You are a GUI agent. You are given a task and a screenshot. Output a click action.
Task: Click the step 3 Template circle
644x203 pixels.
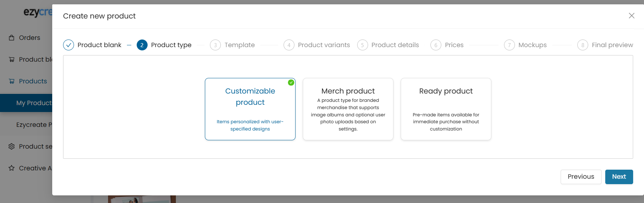pos(215,45)
